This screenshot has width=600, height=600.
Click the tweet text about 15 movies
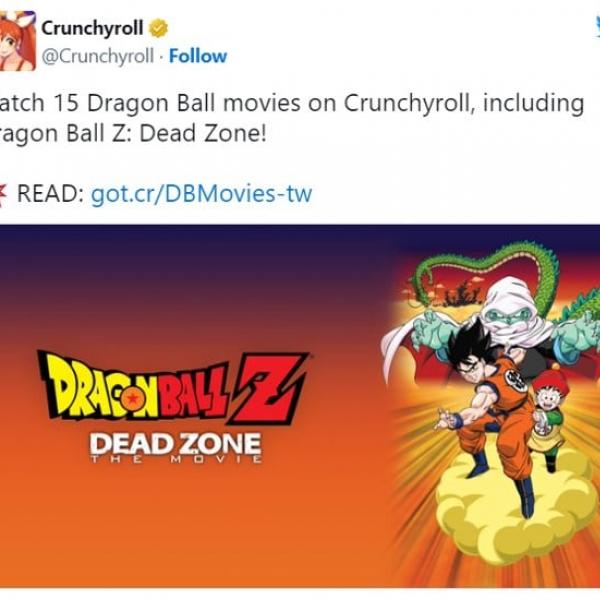coord(291,118)
